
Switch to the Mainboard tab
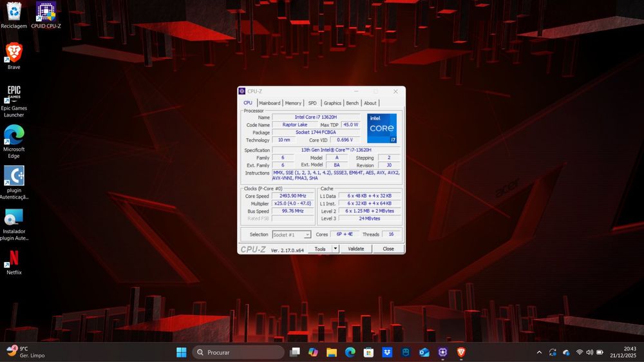(269, 103)
